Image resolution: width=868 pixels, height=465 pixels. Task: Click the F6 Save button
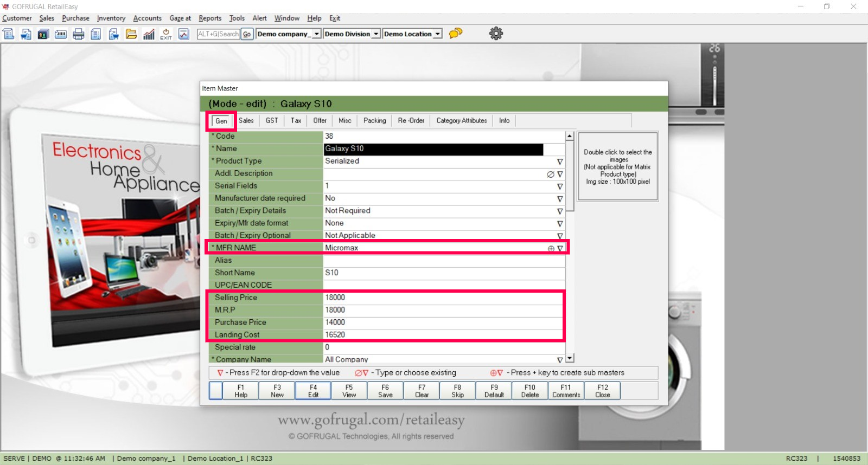(x=385, y=391)
